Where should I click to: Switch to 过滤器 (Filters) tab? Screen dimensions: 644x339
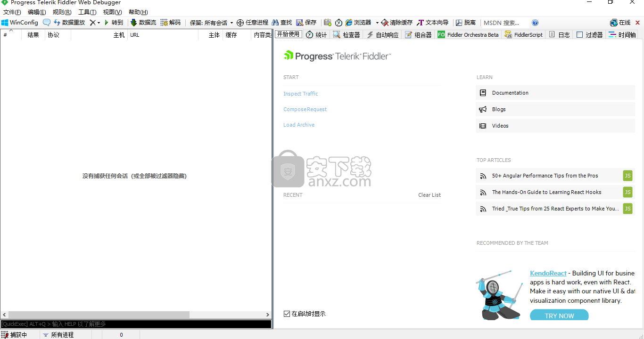[x=590, y=35]
